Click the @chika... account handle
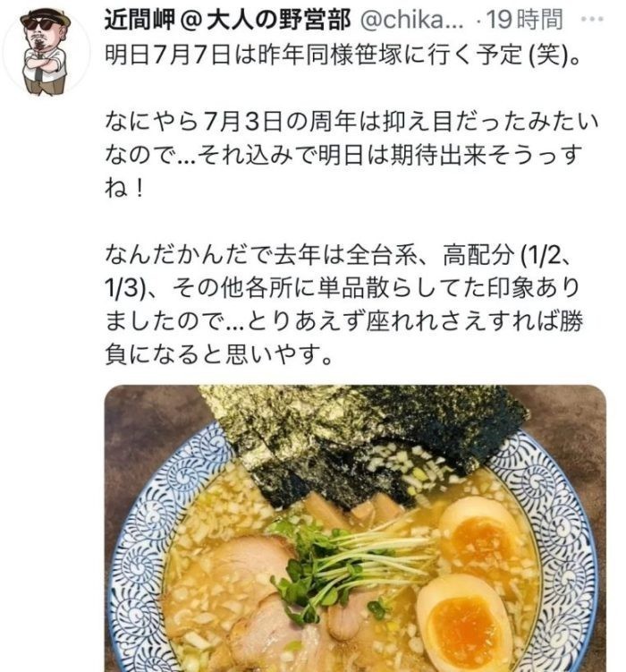 (x=411, y=20)
